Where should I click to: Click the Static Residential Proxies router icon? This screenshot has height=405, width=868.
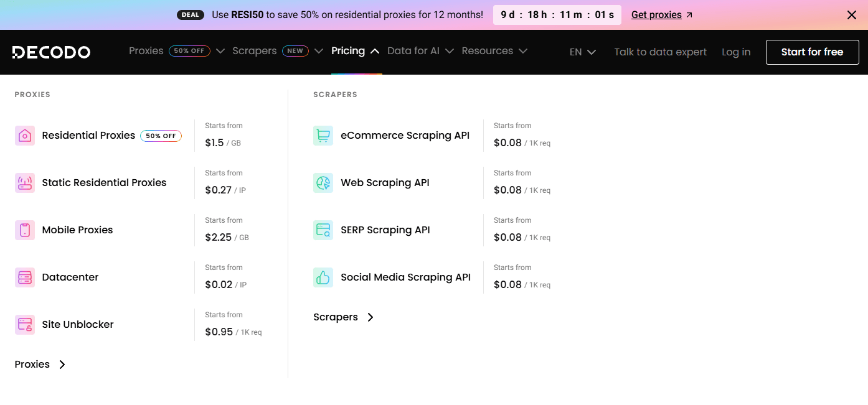[25, 183]
